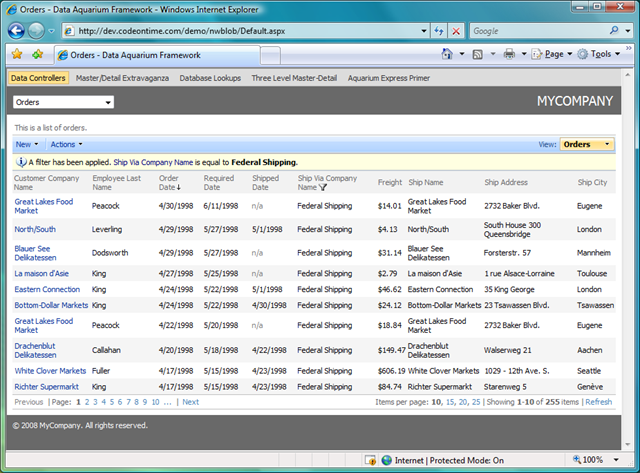
Task: Expand the address bar history dropdown
Action: [x=424, y=31]
